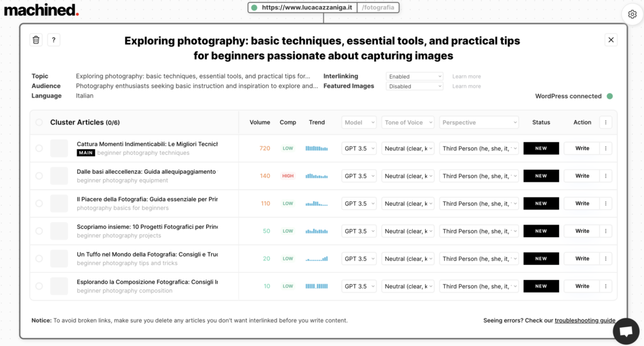Open Learn more link beside Interlinking
This screenshot has width=644, height=346.
pos(467,76)
